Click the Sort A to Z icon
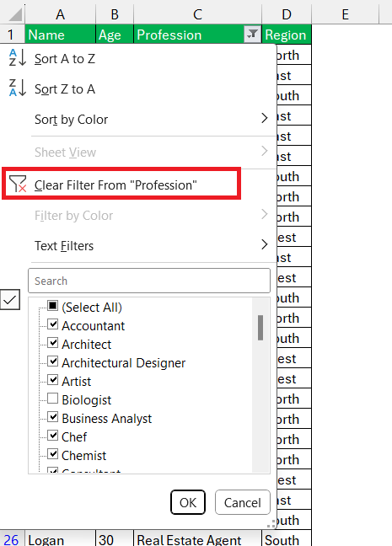Image resolution: width=392 pixels, height=546 pixels. click(18, 58)
